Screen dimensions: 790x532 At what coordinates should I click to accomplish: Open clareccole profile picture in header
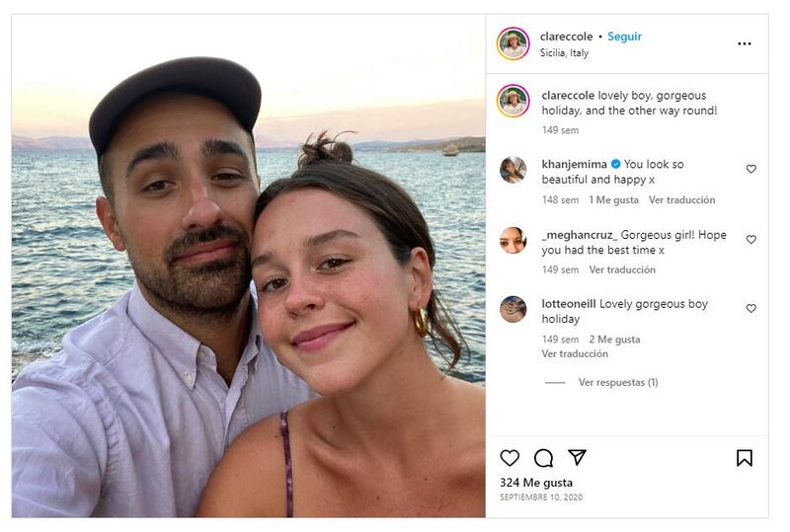pos(513,43)
